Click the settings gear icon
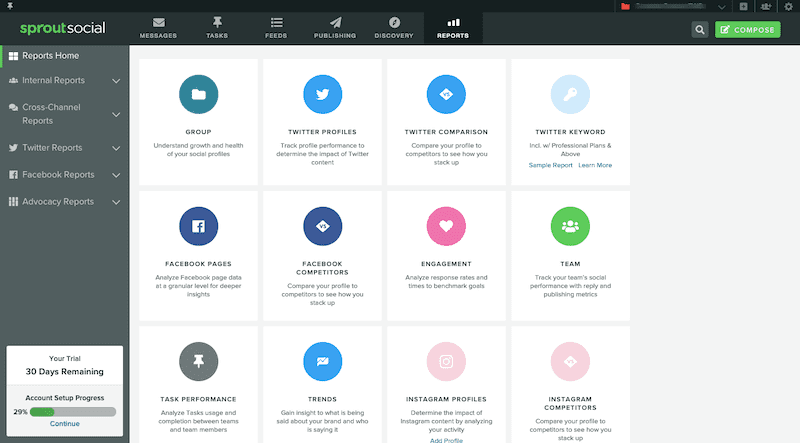The image size is (800, 443). 788,6
